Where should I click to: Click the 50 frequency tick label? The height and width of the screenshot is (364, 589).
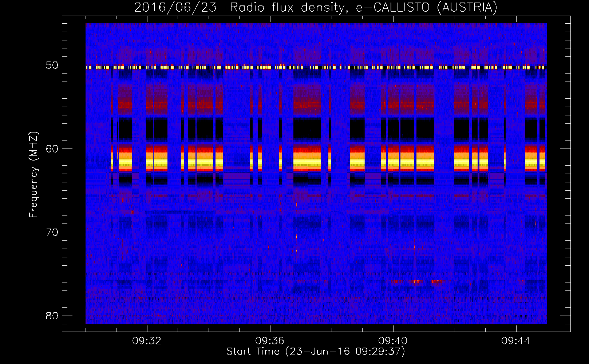click(x=52, y=66)
